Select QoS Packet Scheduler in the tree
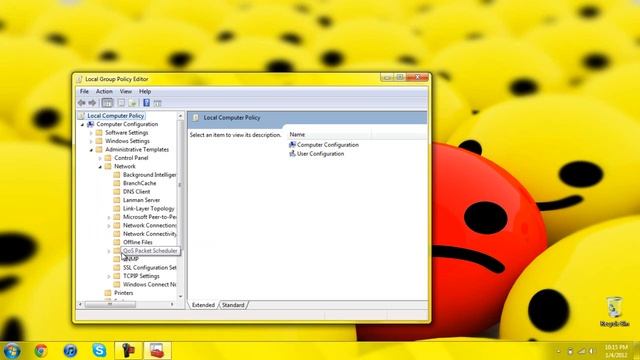The height and width of the screenshot is (360, 640). pyautogui.click(x=150, y=251)
